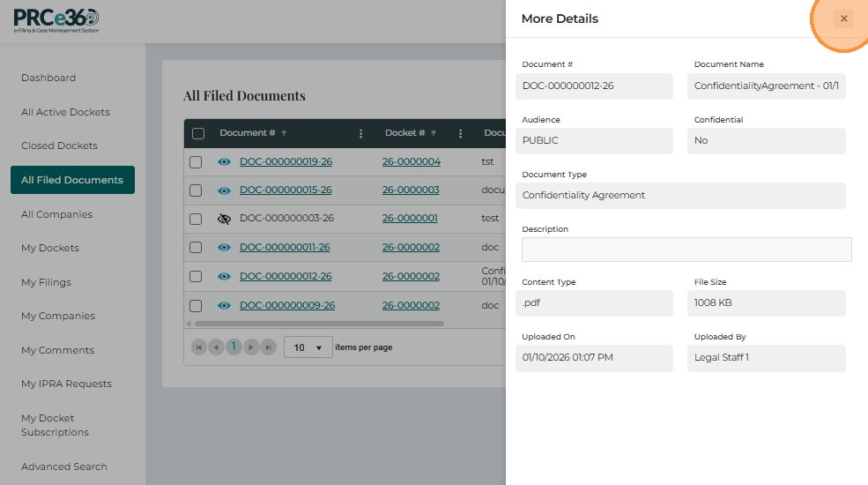Open Closed Dockets in sidebar
Viewport: 868px width, 485px height.
(59, 145)
